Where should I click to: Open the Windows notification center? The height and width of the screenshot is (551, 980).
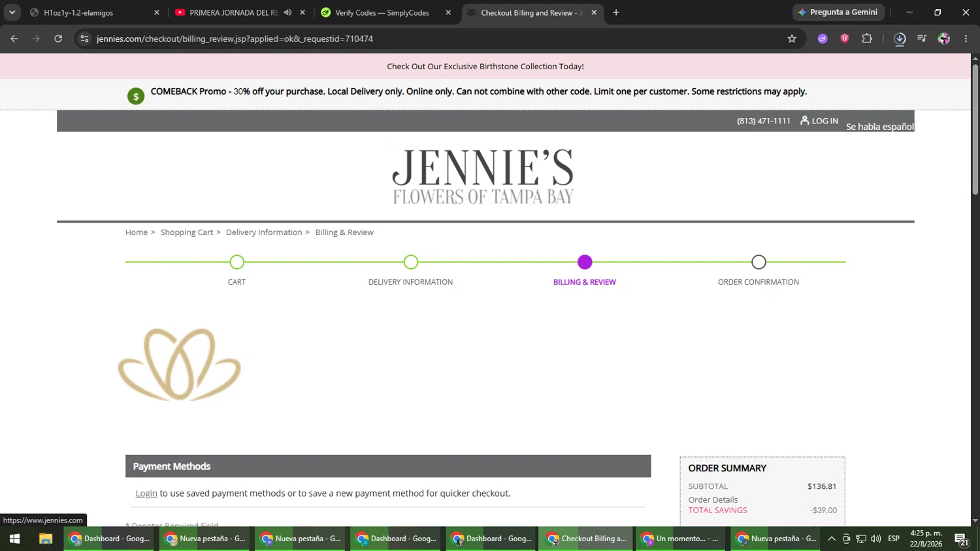(962, 539)
